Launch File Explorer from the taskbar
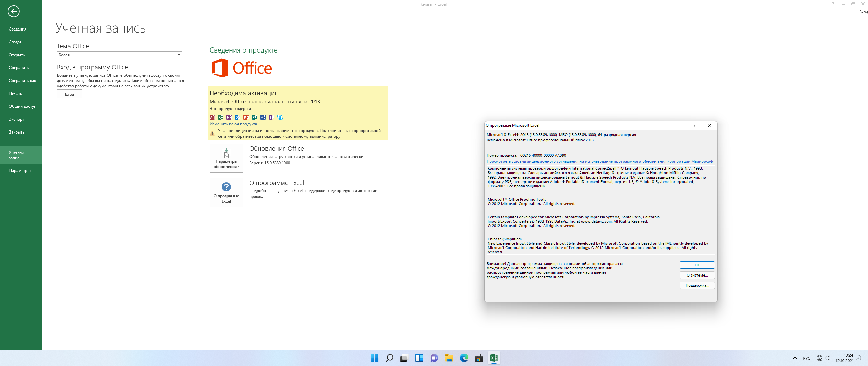The width and height of the screenshot is (868, 366). (449, 358)
